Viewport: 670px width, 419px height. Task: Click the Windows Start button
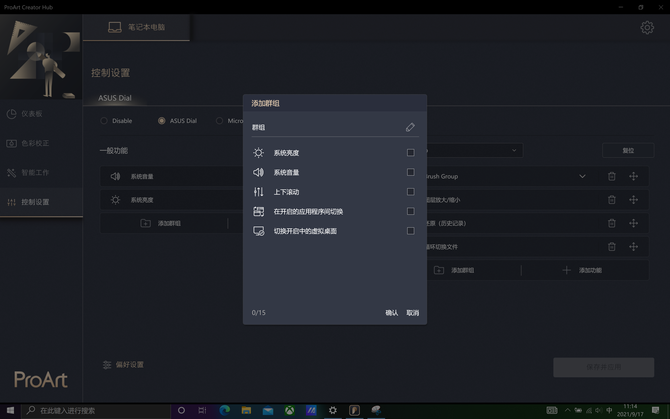tap(10, 410)
